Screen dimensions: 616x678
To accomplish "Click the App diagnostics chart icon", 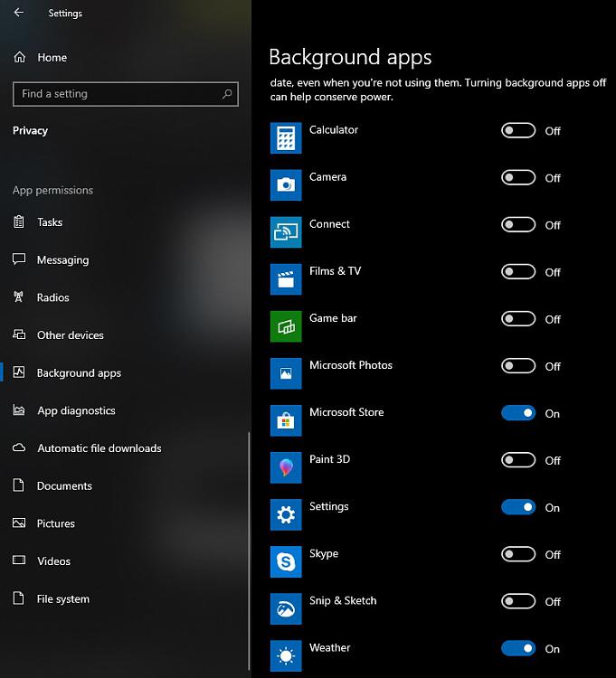I will [19, 410].
